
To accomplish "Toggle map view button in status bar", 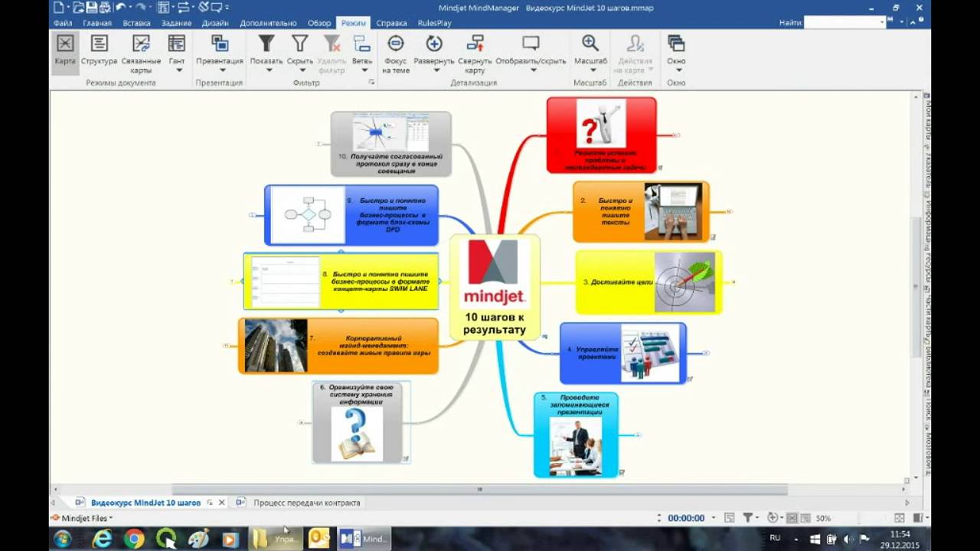I will click(x=792, y=518).
